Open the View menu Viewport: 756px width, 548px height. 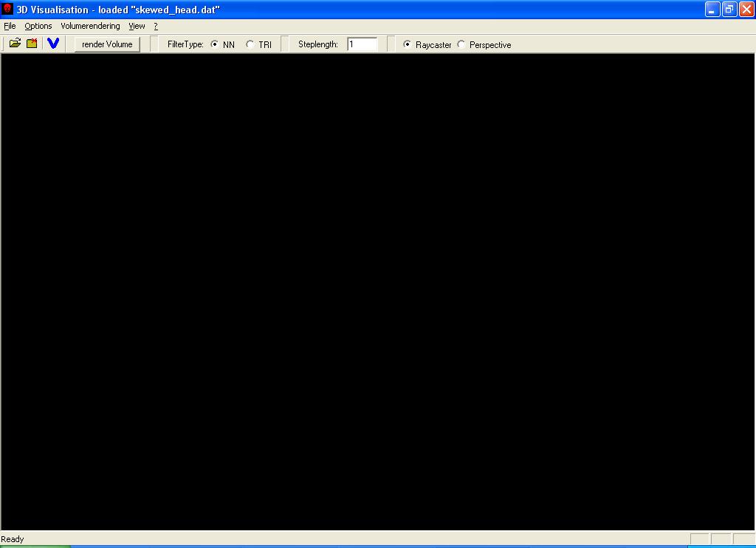[x=137, y=26]
